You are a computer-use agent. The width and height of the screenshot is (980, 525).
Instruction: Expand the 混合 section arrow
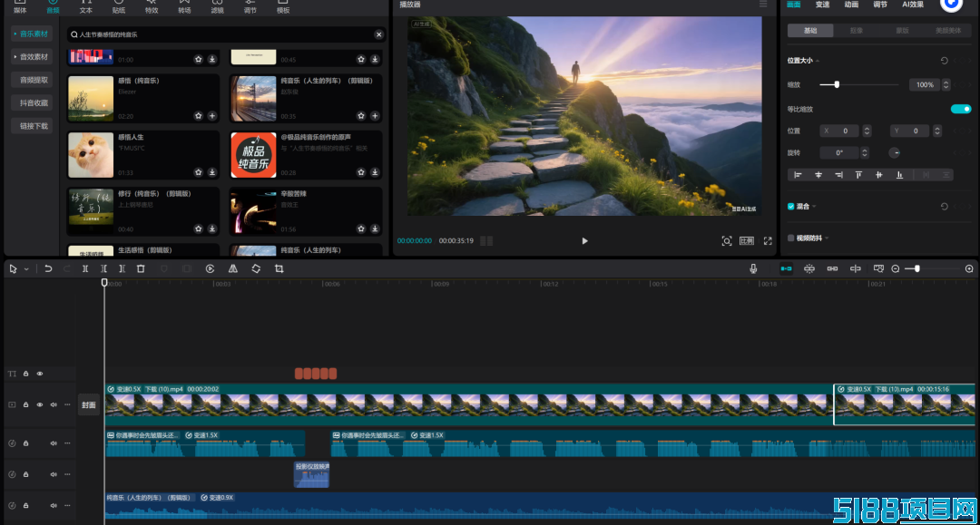[814, 206]
